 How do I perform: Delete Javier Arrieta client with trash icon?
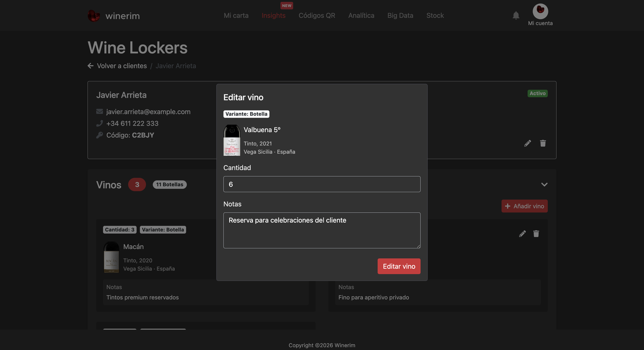[543, 143]
